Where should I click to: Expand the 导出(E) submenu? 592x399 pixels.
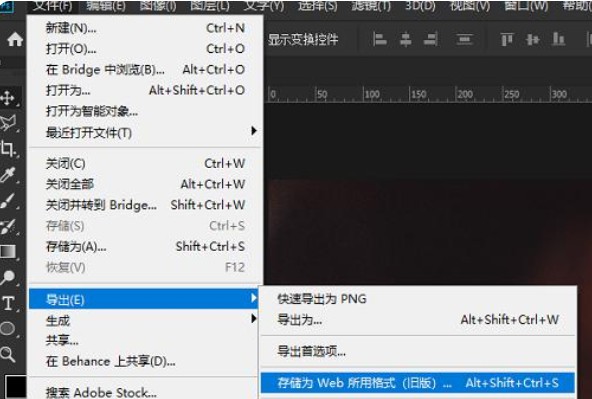click(143, 299)
